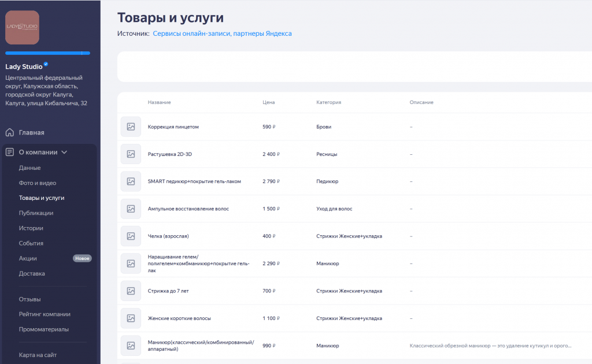Click the Новое badge next to Акции

pos(82,258)
